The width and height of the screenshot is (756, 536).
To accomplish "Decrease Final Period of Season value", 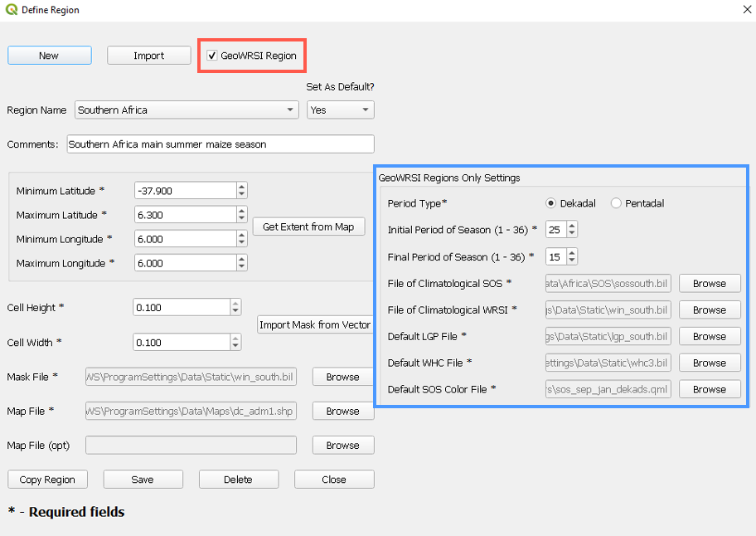I will [x=572, y=260].
